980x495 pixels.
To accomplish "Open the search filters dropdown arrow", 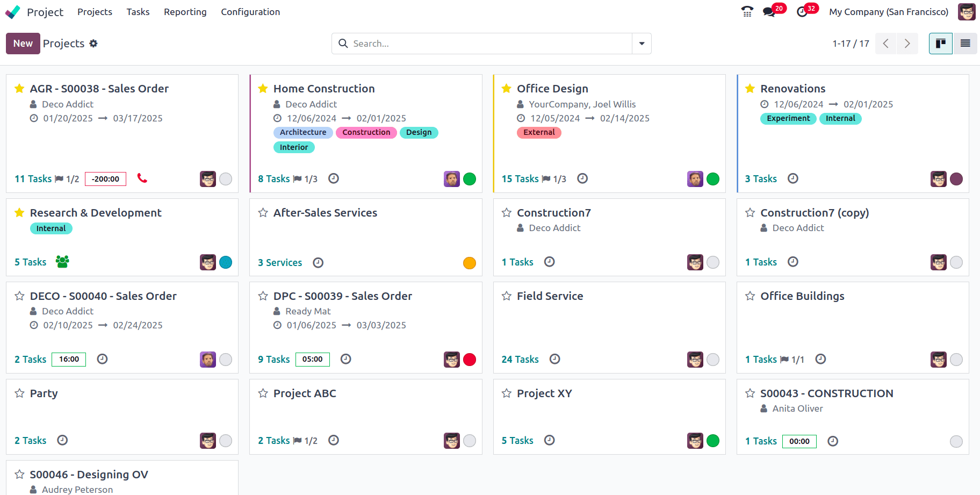I will tap(642, 44).
